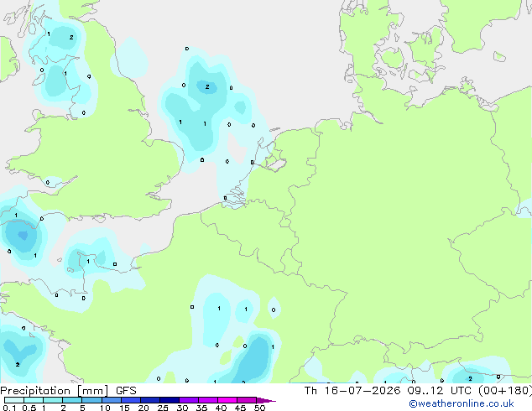
Task: Click the 0.5 mm legend color swatch
Action: coord(34,400)
